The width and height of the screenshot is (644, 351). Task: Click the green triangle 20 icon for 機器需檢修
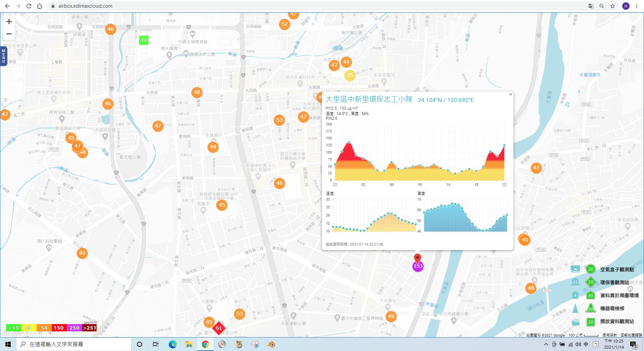pos(591,308)
